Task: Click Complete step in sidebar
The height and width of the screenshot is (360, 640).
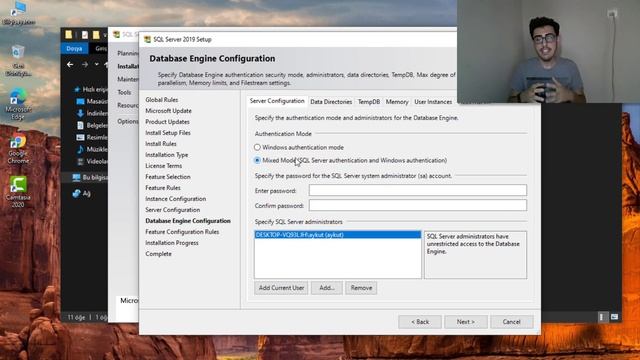Action: [158, 254]
